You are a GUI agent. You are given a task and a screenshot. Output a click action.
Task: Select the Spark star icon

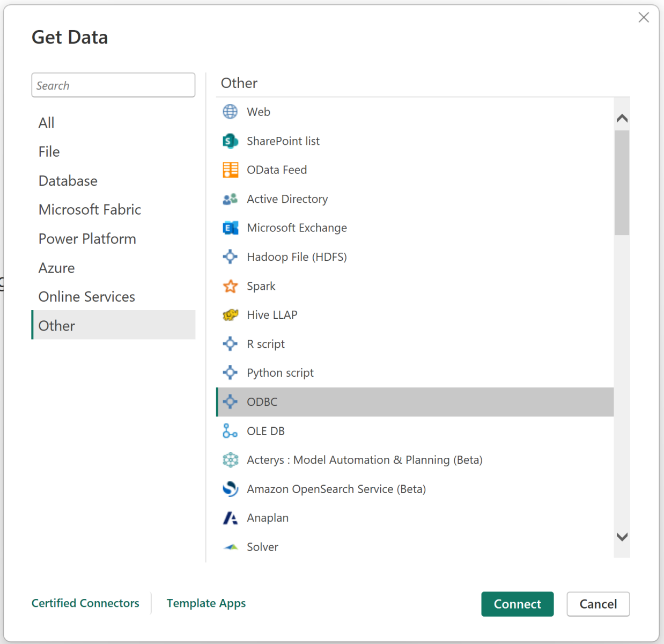[230, 286]
